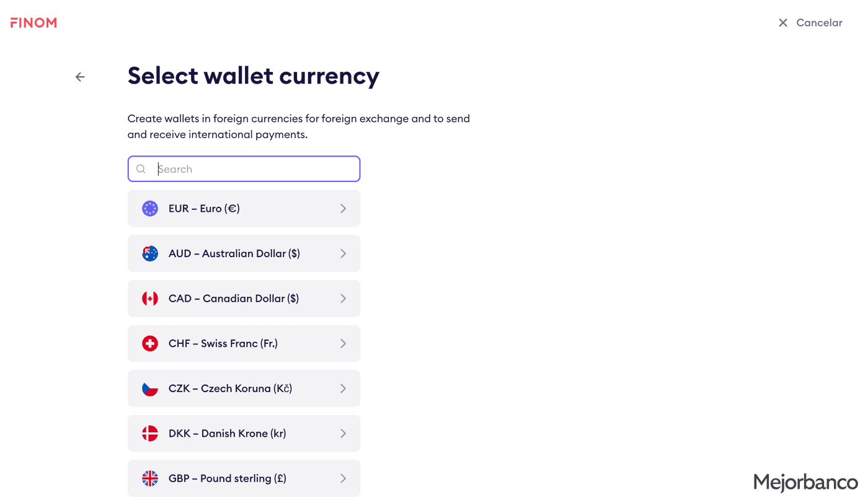Click the Cancelar button
The width and height of the screenshot is (868, 503).
pos(810,23)
